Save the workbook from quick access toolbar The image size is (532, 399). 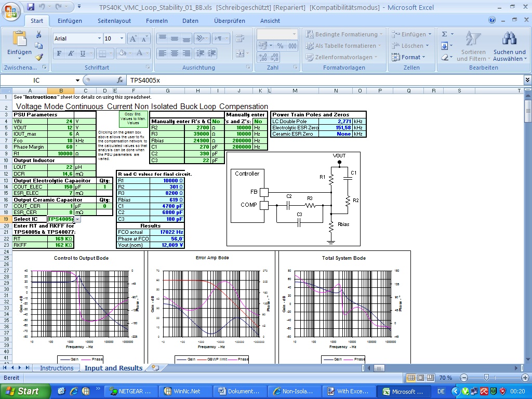tap(31, 6)
